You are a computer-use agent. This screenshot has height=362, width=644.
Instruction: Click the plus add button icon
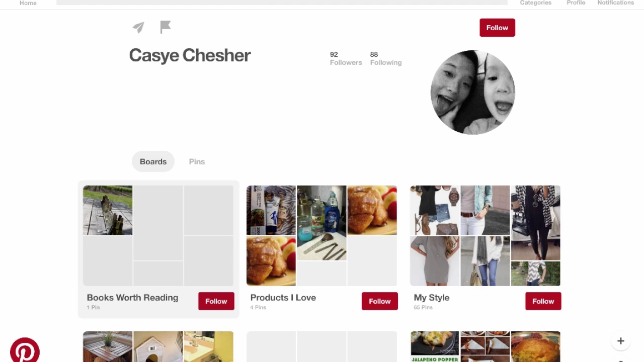pyautogui.click(x=621, y=341)
